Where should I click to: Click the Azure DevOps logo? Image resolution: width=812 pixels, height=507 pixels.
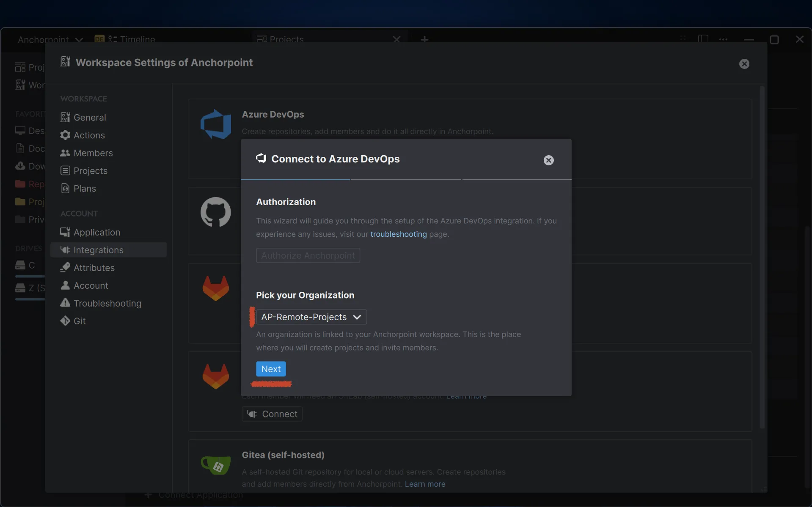pos(216,124)
